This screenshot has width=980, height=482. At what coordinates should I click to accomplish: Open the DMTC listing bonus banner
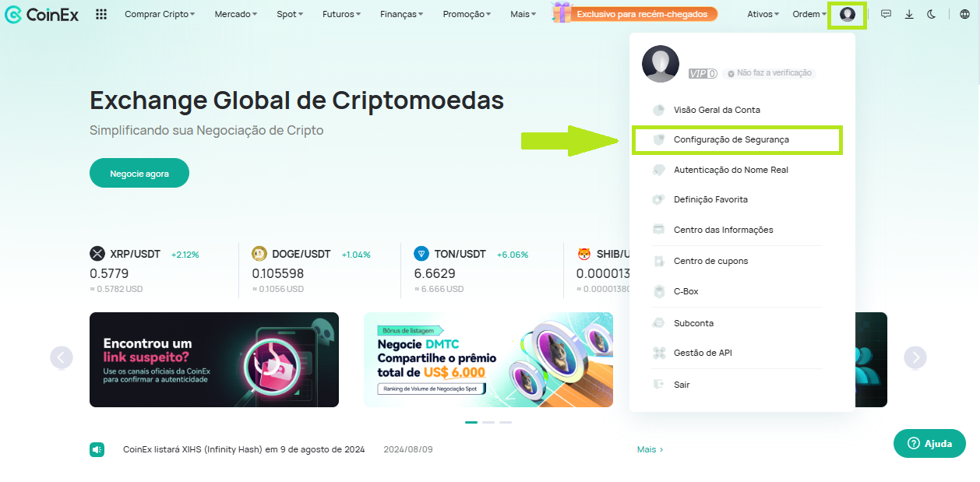coord(488,360)
